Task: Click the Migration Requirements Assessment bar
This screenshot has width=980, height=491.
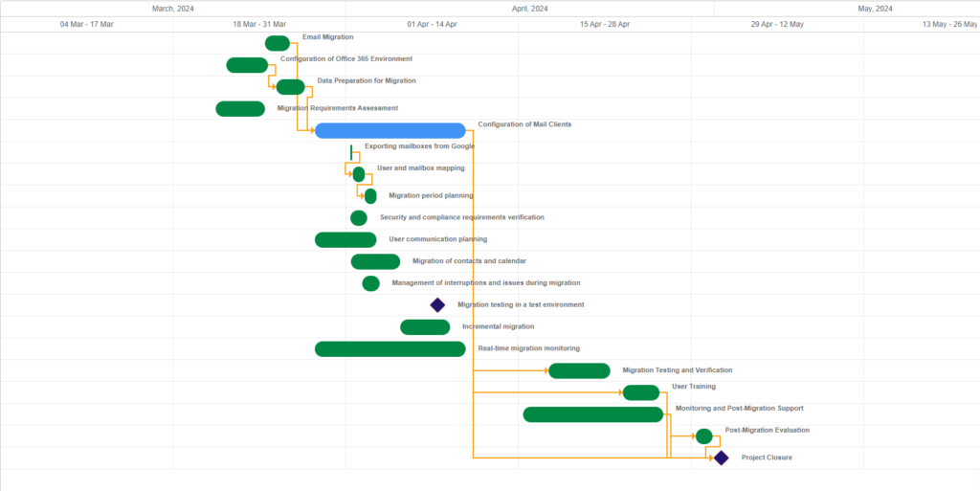Action: [240, 109]
